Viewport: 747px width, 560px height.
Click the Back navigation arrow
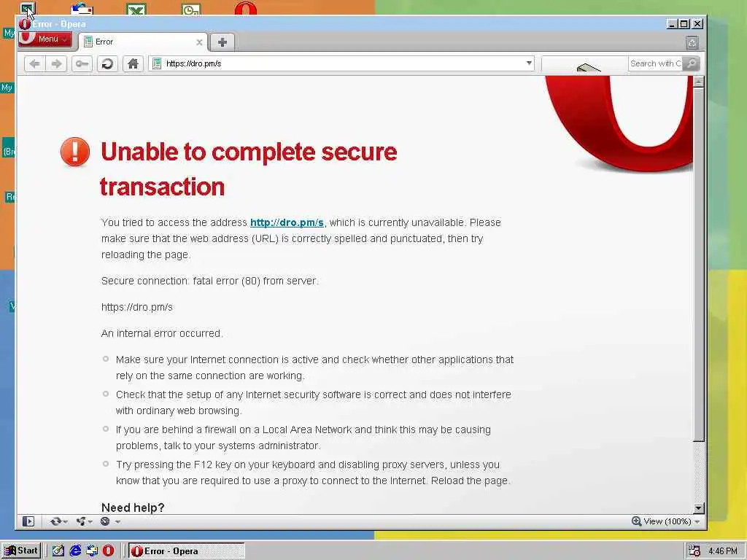35,64
